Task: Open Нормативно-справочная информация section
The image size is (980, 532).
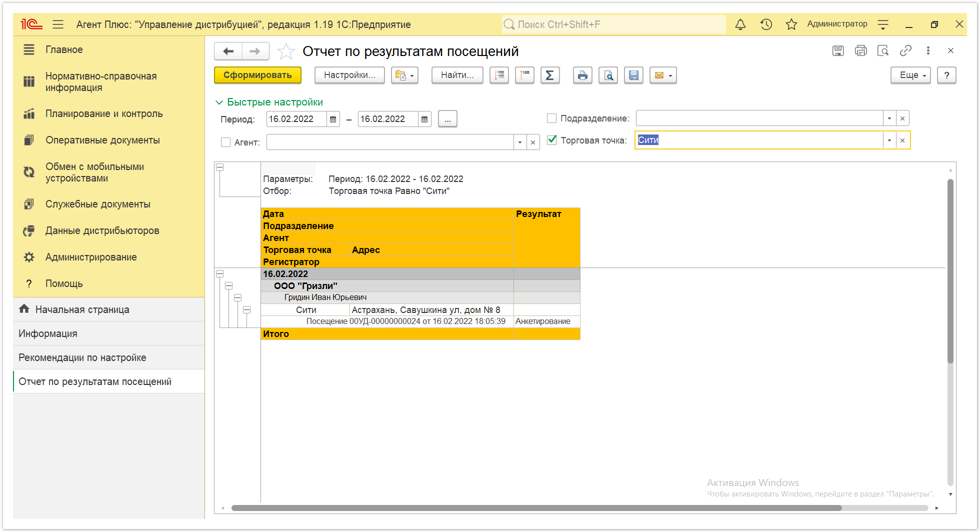Action: click(108, 82)
